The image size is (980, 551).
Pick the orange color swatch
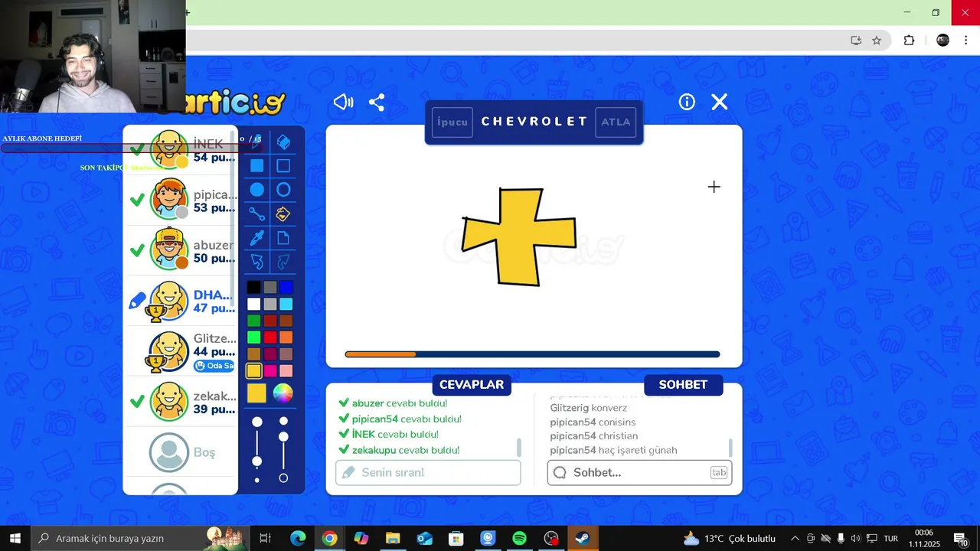click(x=286, y=337)
